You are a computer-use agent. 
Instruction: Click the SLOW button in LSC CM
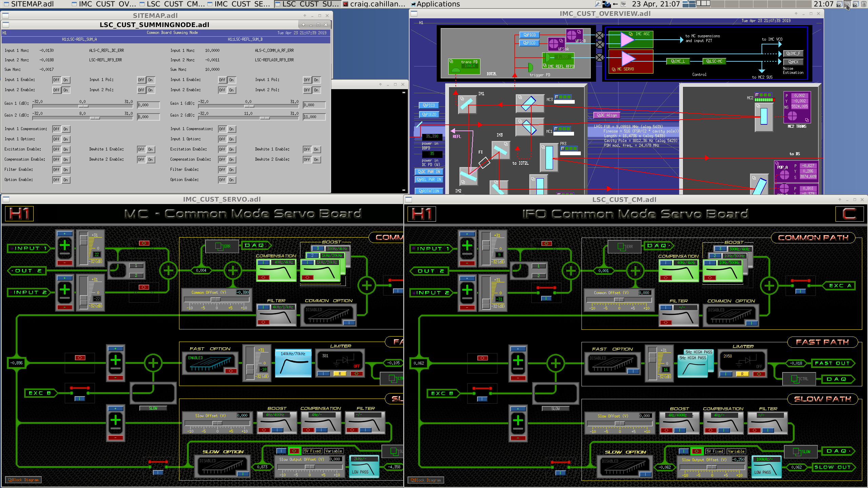pyautogui.click(x=555, y=409)
